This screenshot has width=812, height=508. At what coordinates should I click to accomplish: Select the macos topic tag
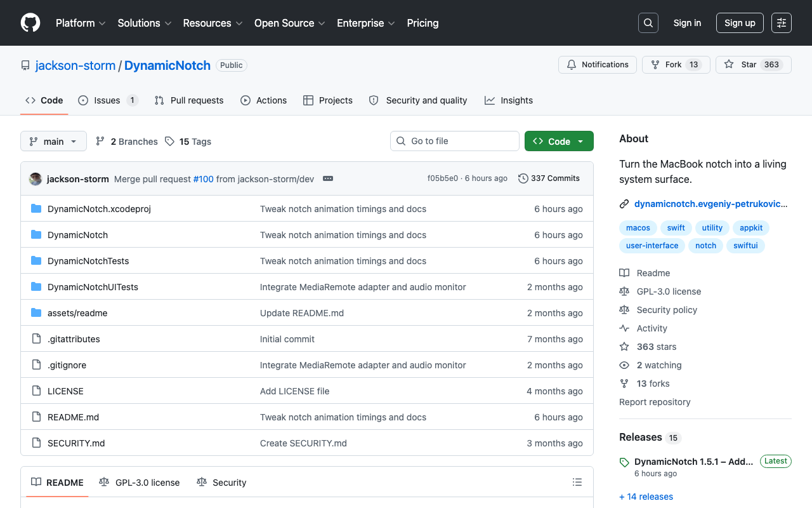click(x=638, y=228)
